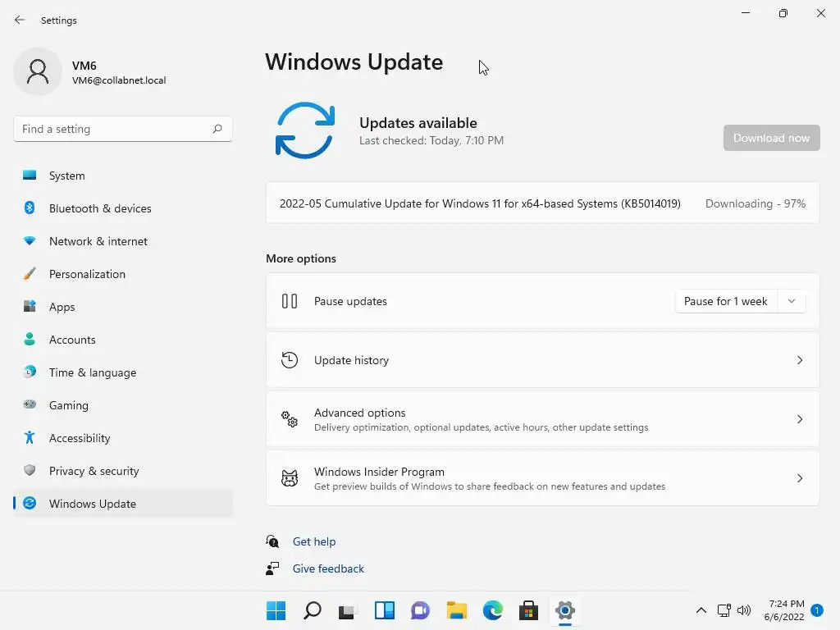Screen dimensions: 840x630
Task: Open Update history row label
Action: (x=351, y=360)
